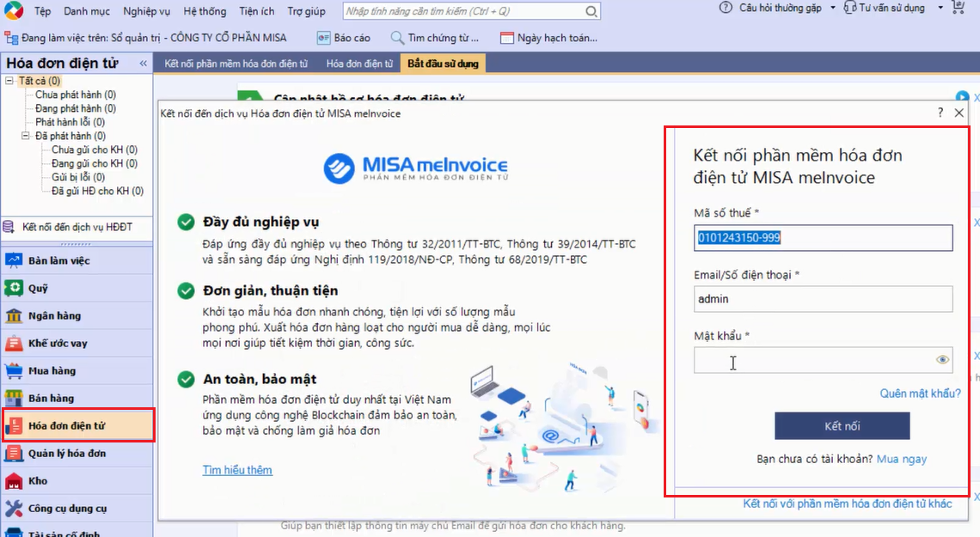The image size is (980, 537).
Task: Toggle password visibility eye icon
Action: point(942,360)
